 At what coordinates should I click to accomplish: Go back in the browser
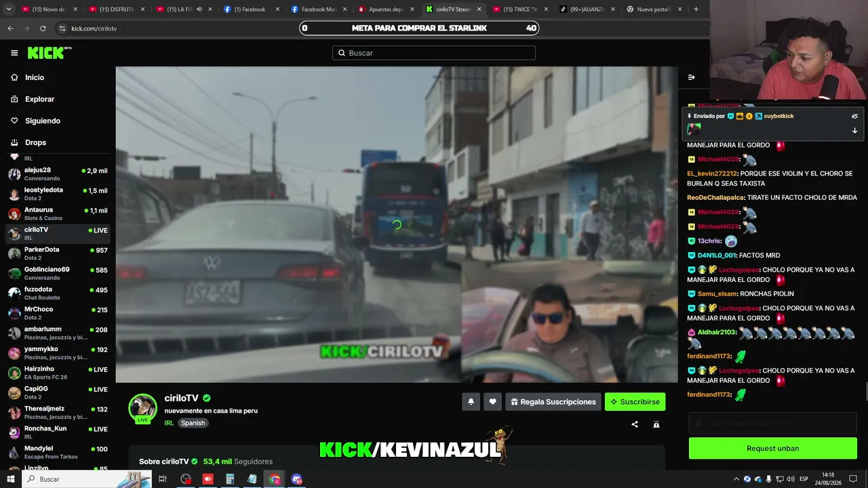[10, 28]
